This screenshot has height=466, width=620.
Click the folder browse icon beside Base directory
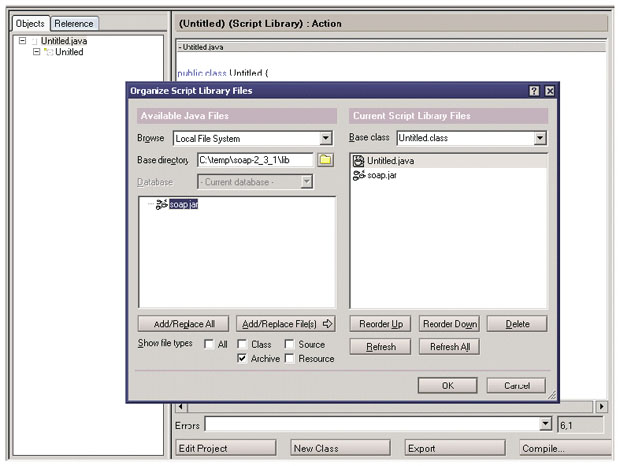[x=325, y=160]
